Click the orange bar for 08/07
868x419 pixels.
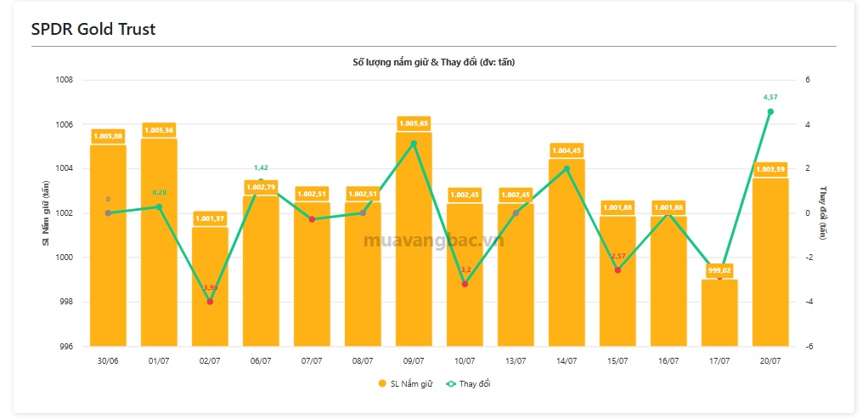363,275
